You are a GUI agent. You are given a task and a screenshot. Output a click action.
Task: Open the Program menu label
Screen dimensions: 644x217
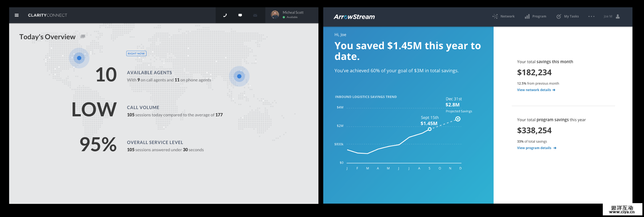pyautogui.click(x=539, y=16)
